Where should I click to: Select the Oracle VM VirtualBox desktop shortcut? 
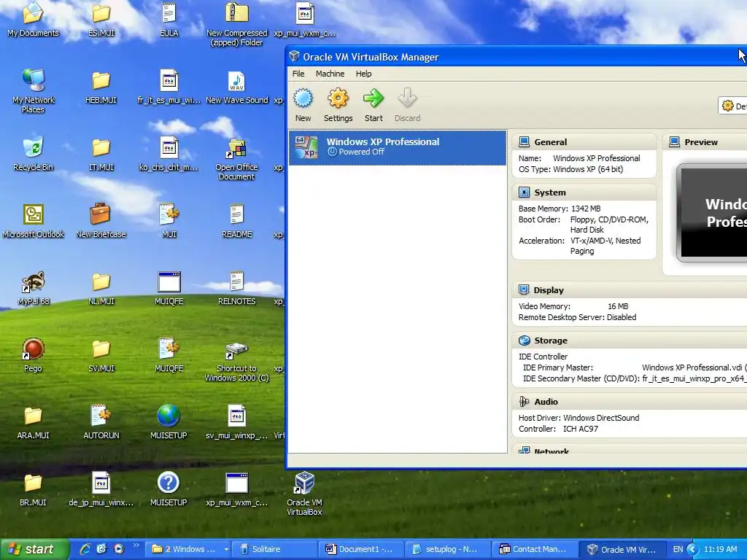[x=304, y=494]
